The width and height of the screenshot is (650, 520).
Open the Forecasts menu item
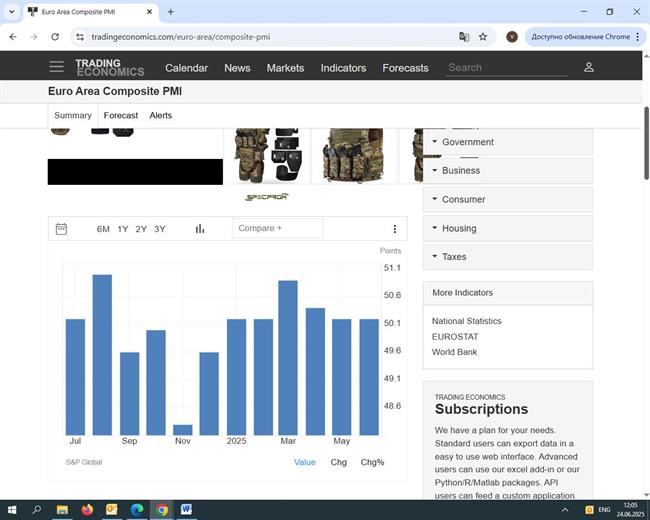click(405, 68)
